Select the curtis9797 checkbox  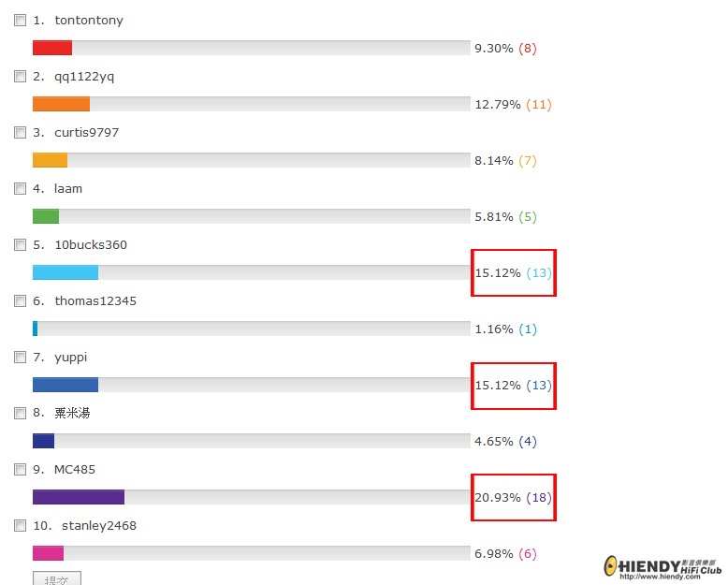20,133
